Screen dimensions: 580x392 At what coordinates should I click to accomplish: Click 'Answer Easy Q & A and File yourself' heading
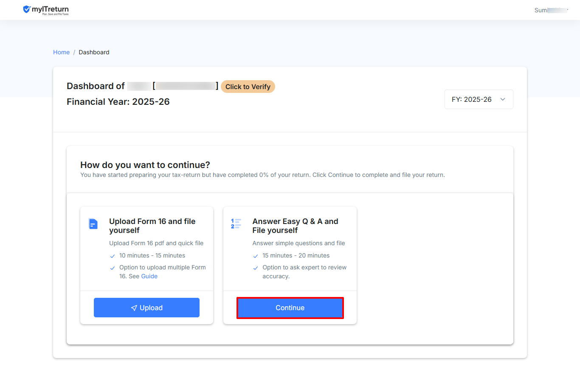point(295,226)
